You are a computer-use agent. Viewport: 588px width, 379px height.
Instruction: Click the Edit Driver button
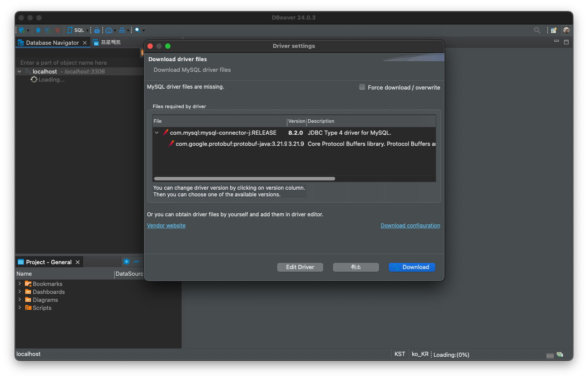tap(300, 267)
